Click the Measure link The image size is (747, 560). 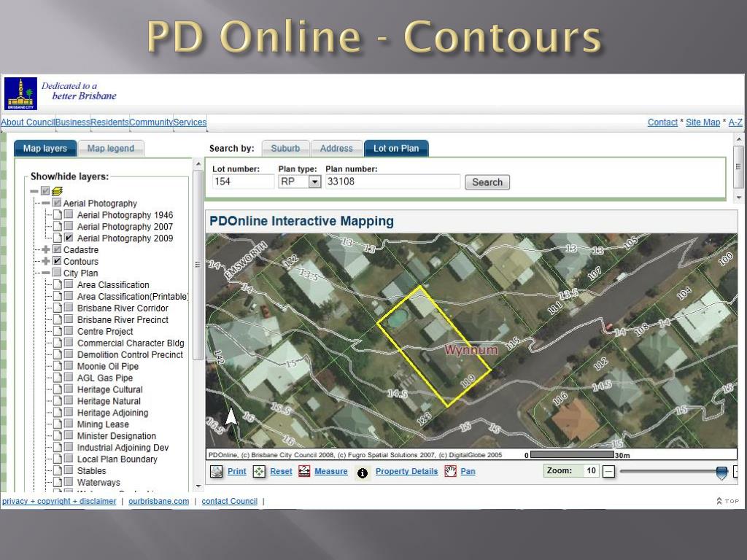330,471
